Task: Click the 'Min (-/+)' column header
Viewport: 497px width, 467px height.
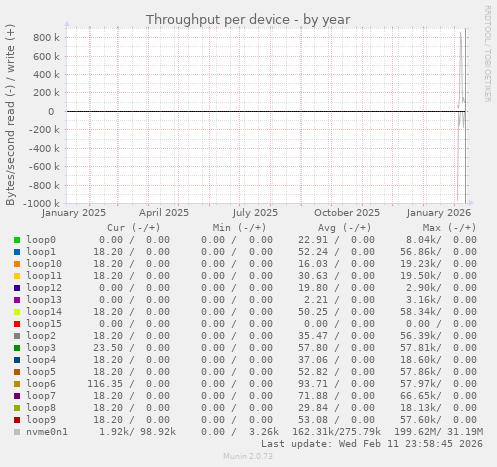Action: coord(239,228)
